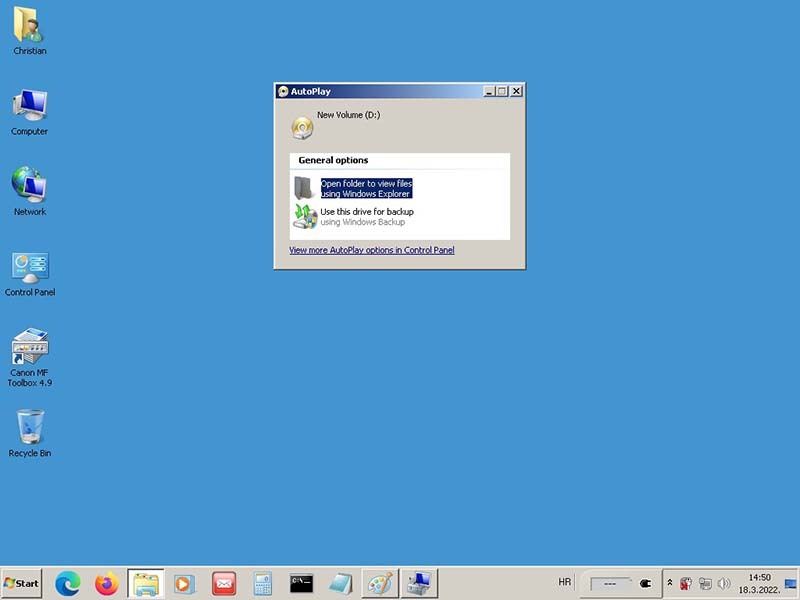The width and height of the screenshot is (800, 600).
Task: Select the Christian folder desktop icon
Action: 29,30
